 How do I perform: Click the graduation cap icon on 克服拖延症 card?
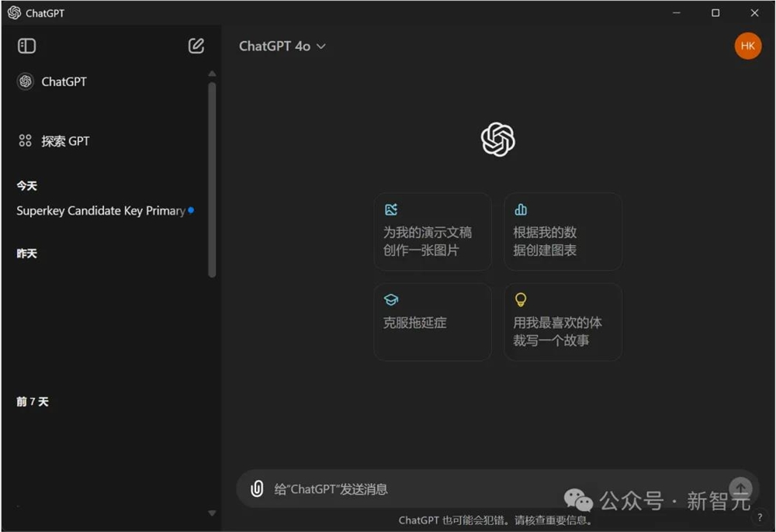click(x=390, y=299)
